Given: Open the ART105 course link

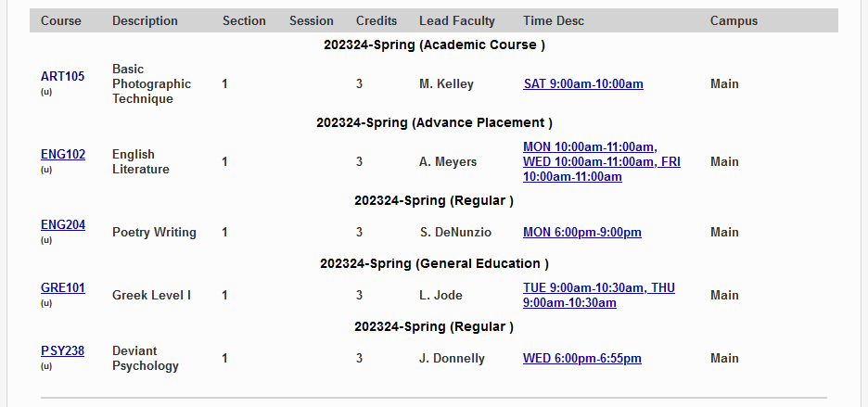Looking at the screenshot, I should (x=62, y=76).
